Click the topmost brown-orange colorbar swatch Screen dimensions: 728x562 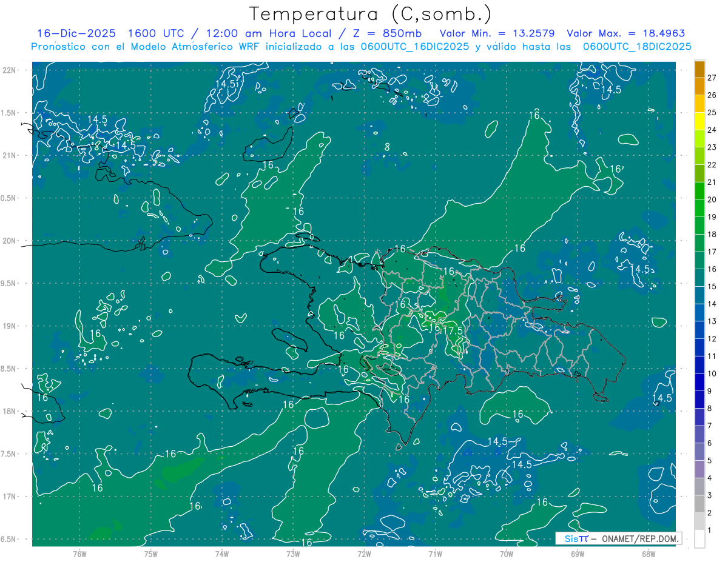699,69
